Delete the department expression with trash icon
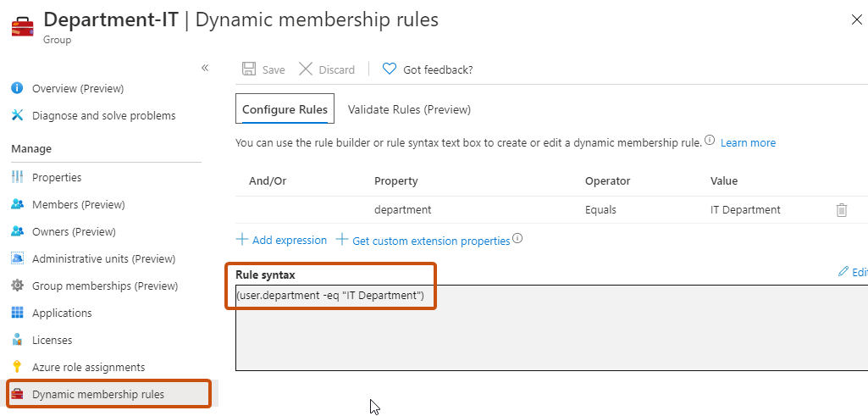 [x=842, y=210]
